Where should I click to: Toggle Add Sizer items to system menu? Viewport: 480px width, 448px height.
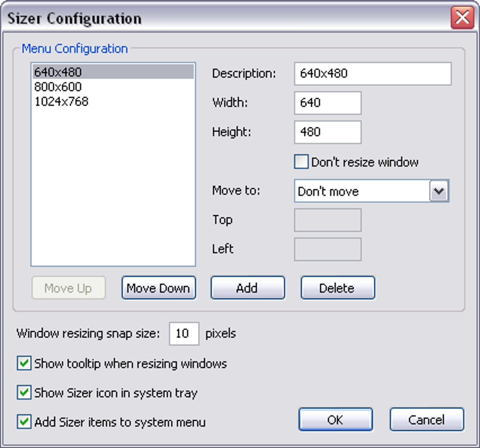tap(24, 421)
